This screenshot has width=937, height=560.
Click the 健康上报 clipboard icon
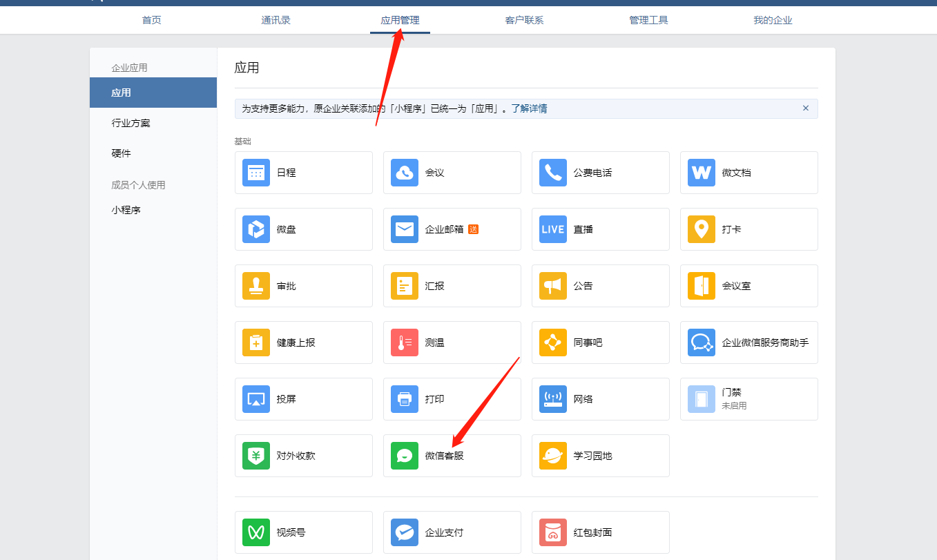point(256,342)
